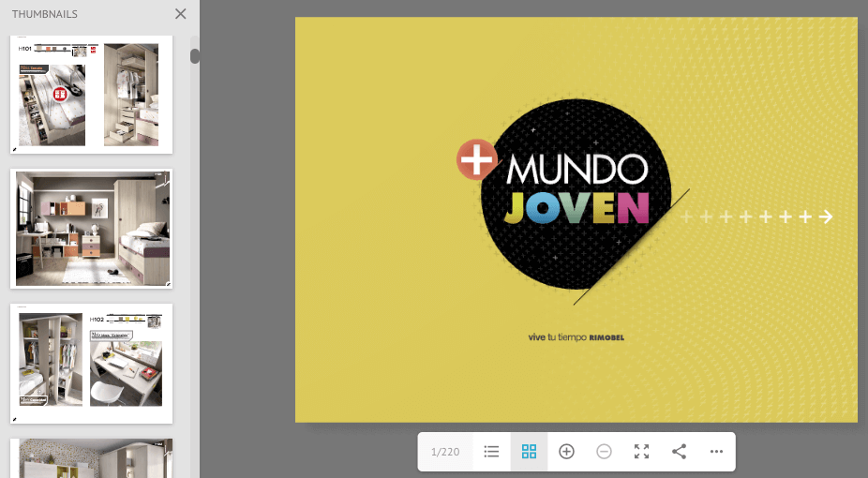Select the bedroom with orange shelves thumbnail
The image size is (868, 478).
click(x=91, y=229)
